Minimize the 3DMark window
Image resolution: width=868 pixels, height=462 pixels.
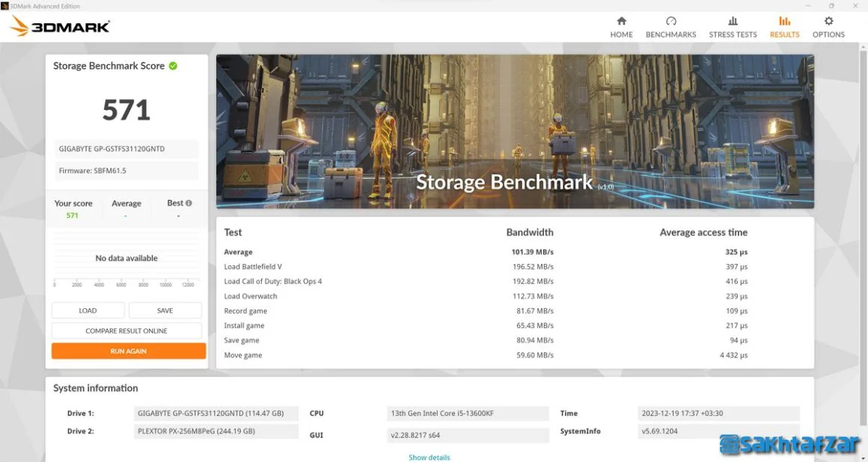[x=806, y=5]
